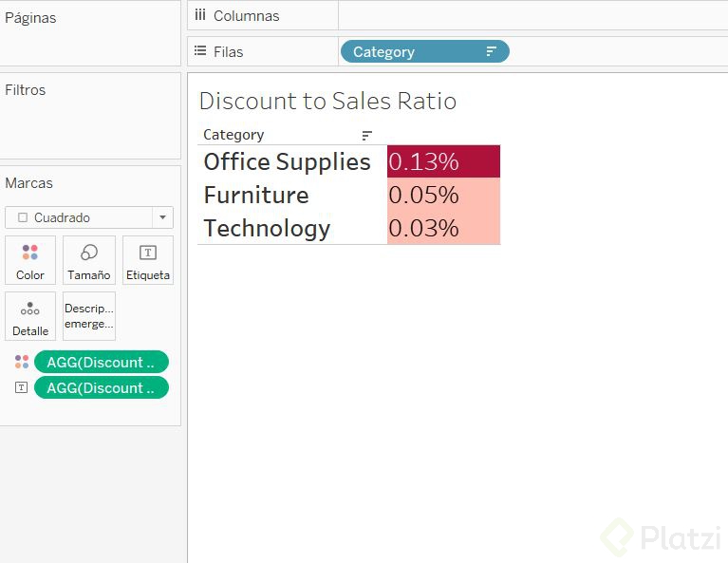Open the Descripción emergente tooltip card
The width and height of the screenshot is (728, 563).
[x=88, y=316]
